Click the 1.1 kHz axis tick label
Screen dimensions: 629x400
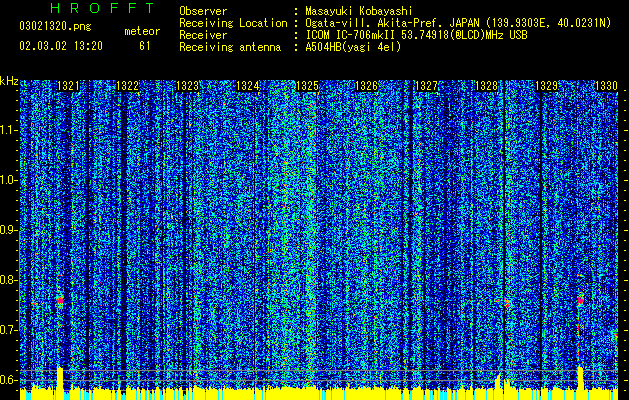[9, 130]
